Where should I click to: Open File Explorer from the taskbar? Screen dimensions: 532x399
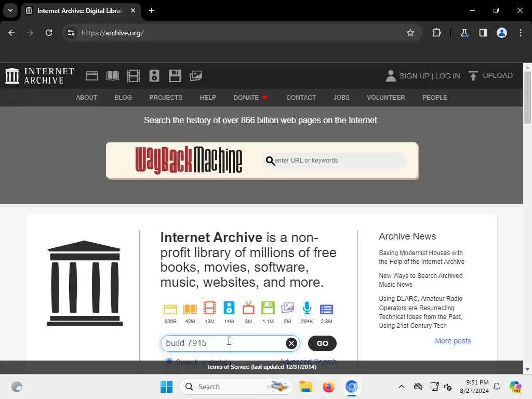tap(305, 387)
